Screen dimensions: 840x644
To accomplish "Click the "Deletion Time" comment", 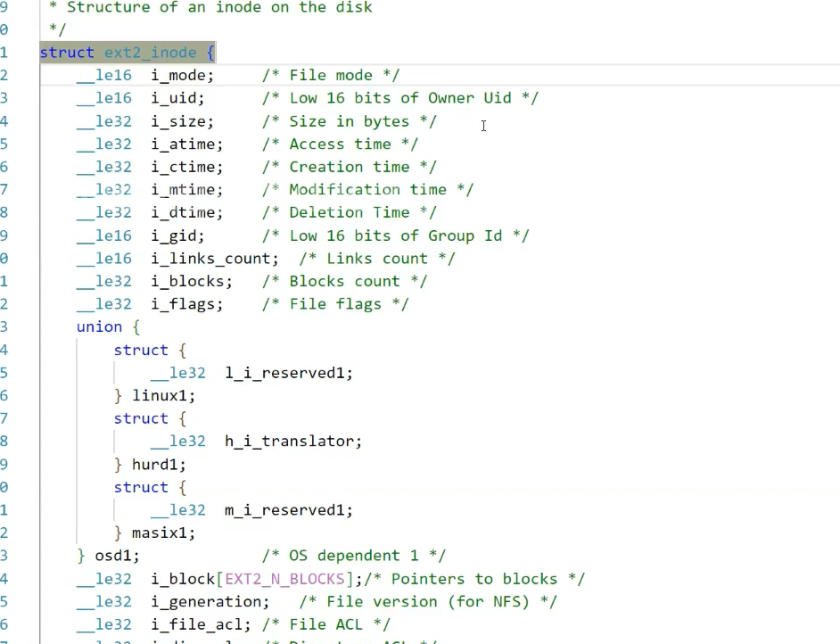I will 350,212.
